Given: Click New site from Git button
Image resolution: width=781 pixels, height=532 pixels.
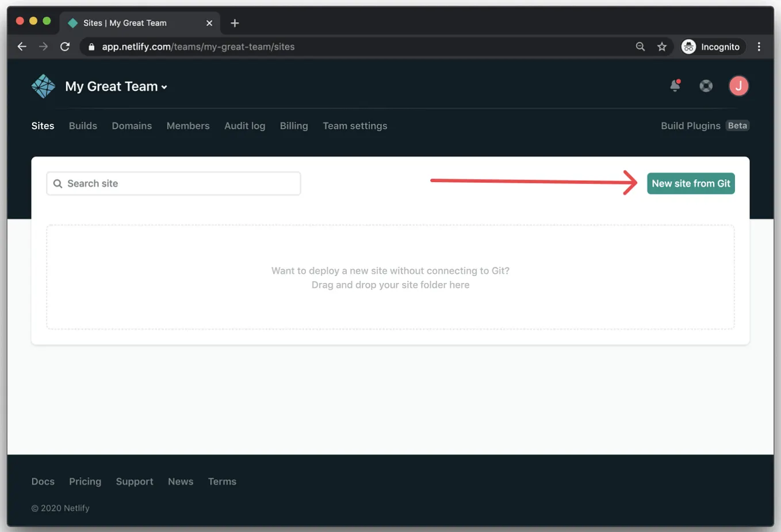Looking at the screenshot, I should tap(691, 183).
